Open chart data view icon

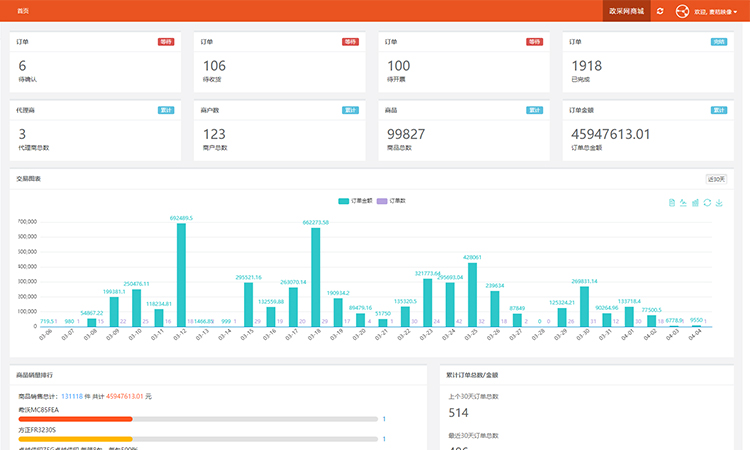(672, 202)
